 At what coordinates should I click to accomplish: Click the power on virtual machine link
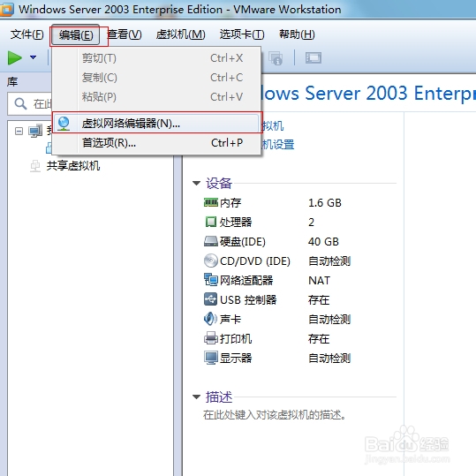click(x=272, y=125)
